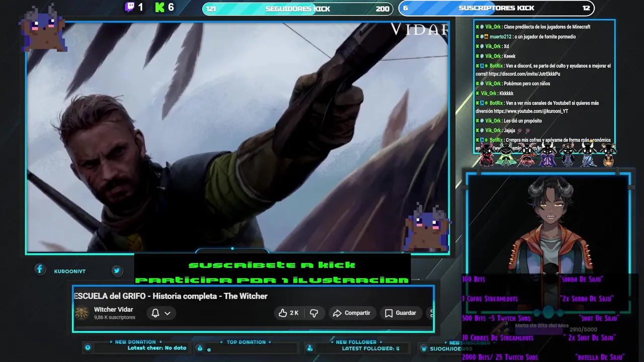Expand the chevron next to the bell
Screen dimensions: 644x362
[x=168, y=313]
